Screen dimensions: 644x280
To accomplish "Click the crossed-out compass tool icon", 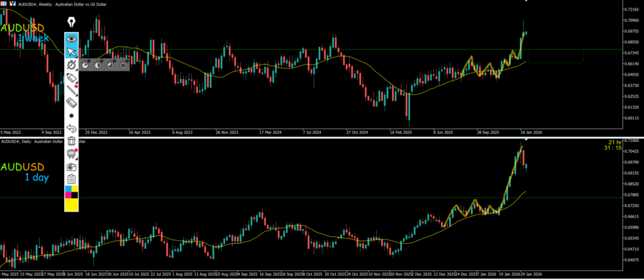I will tap(72, 64).
